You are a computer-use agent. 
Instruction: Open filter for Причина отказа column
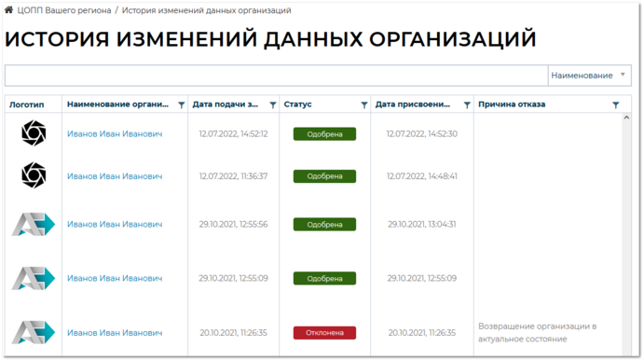pyautogui.click(x=616, y=104)
